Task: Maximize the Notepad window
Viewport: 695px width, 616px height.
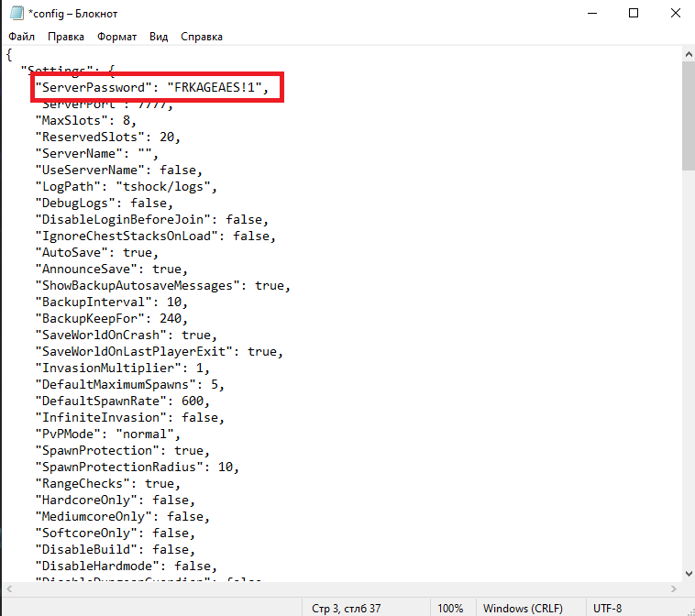Action: point(634,14)
